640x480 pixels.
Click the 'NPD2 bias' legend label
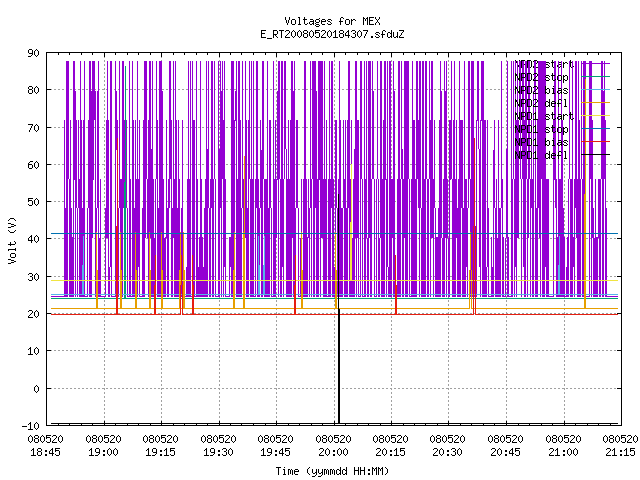pyautogui.click(x=541, y=90)
